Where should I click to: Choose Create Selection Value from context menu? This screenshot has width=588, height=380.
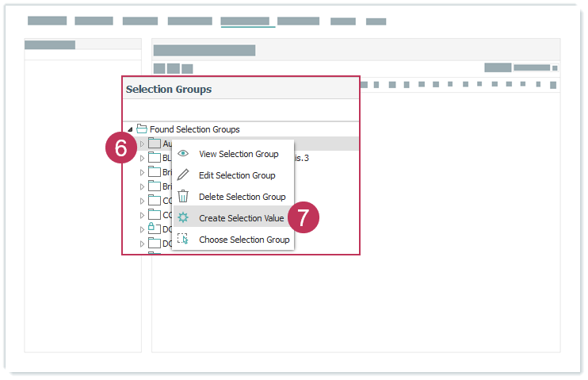pos(241,218)
